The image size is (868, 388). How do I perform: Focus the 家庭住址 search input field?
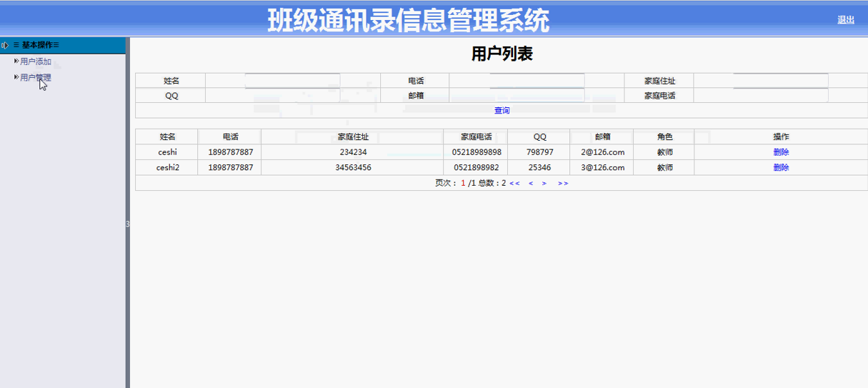click(x=781, y=81)
